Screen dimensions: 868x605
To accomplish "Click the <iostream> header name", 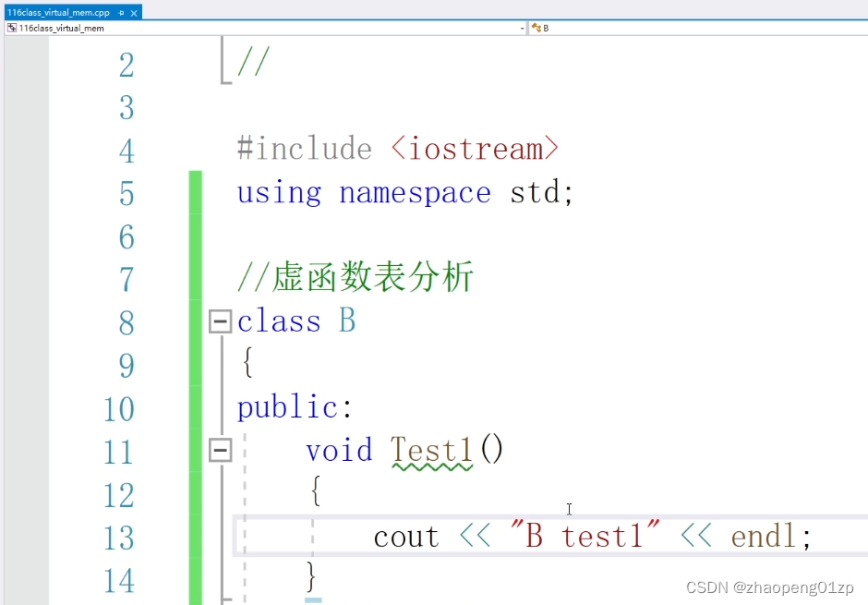I will [475, 149].
